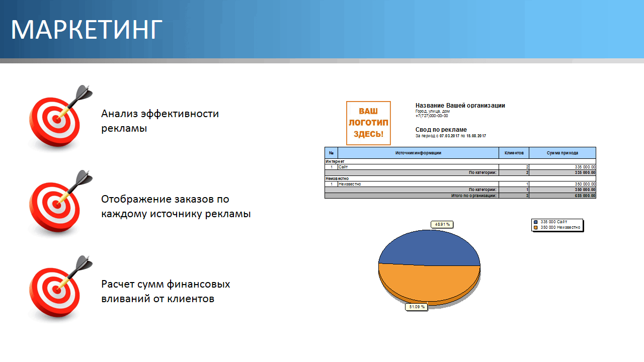Viewport: 644px width, 362px height.
Task: Click the "Сумма прихода" column header
Action: [562, 153]
